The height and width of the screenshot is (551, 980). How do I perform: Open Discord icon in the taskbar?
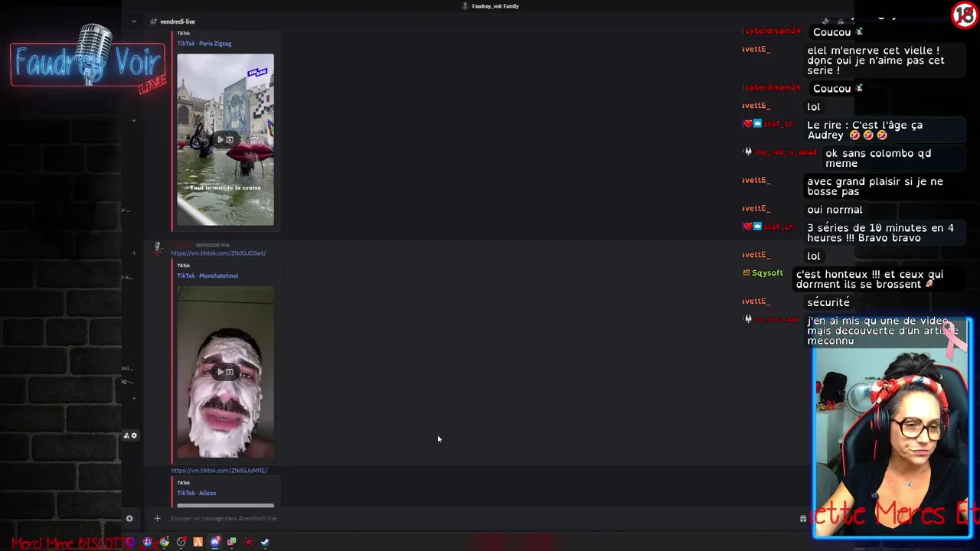tap(215, 542)
